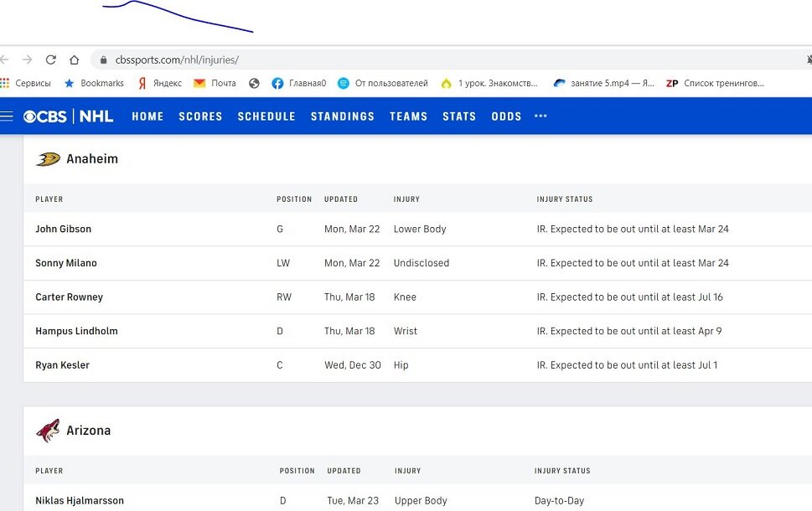Open the HOME nav item
Image resolution: width=812 pixels, height=511 pixels.
(x=147, y=116)
